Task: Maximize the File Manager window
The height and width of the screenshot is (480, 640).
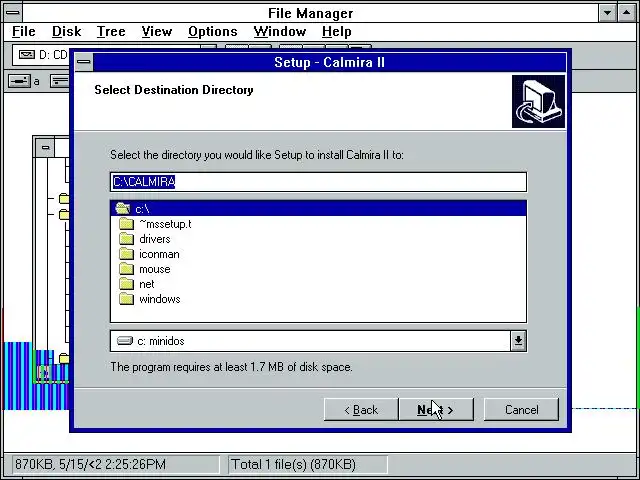Action: click(627, 13)
